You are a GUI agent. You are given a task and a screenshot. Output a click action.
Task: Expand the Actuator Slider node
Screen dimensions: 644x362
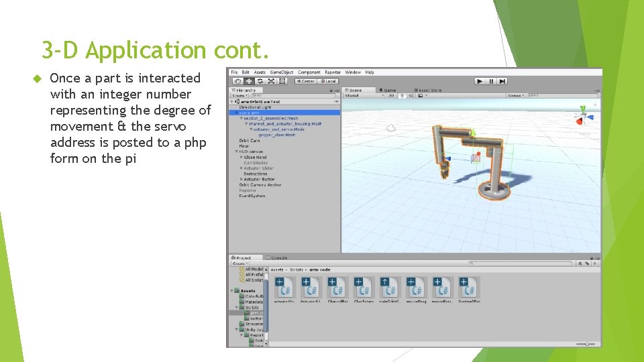pos(241,168)
